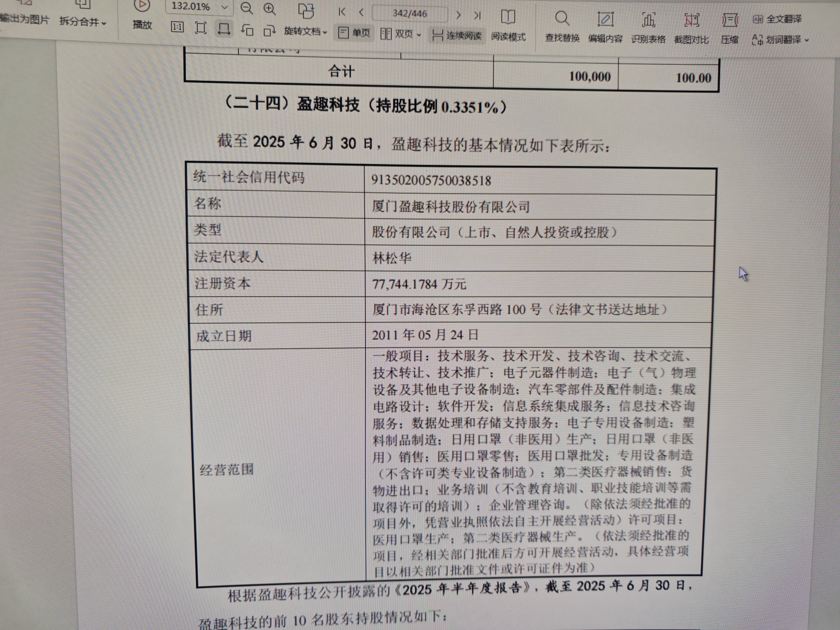Screen dimensions: 840x630
Task: Open the 132.01% zoom level dropdown
Action: click(224, 7)
